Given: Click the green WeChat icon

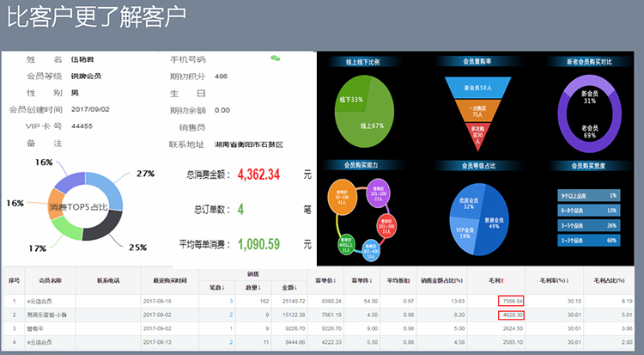Looking at the screenshot, I should 275,58.
